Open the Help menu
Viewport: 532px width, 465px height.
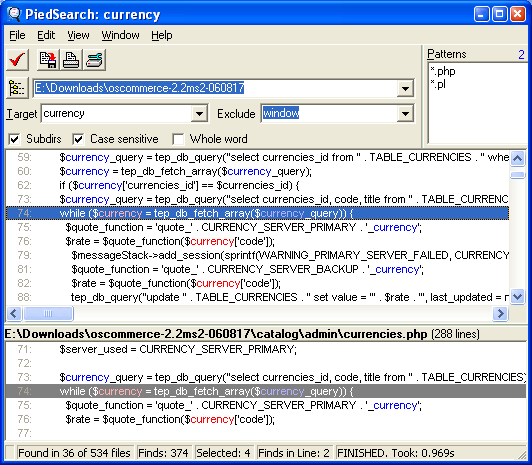162,35
